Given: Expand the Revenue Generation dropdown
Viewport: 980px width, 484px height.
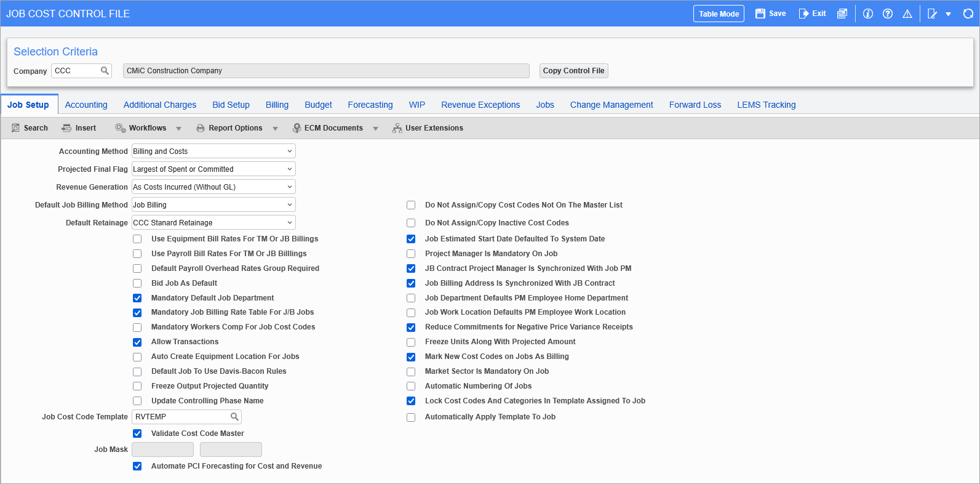Looking at the screenshot, I should pos(213,187).
